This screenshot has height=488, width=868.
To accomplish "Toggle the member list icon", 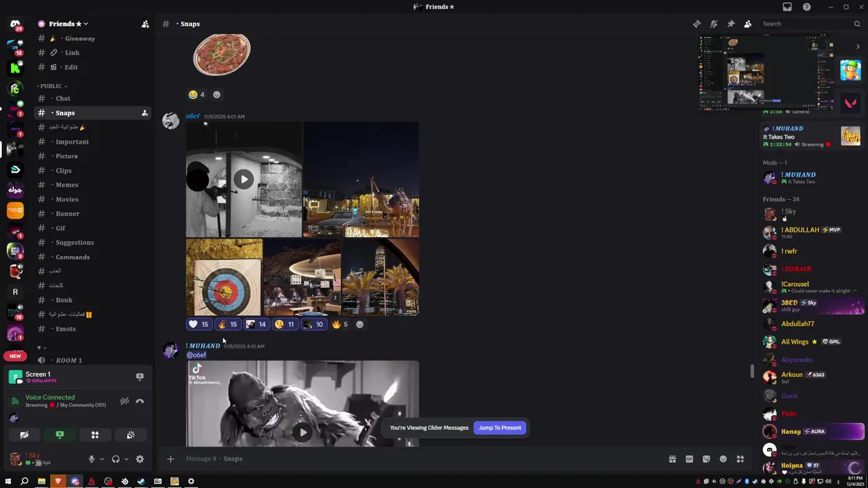I will pos(747,24).
